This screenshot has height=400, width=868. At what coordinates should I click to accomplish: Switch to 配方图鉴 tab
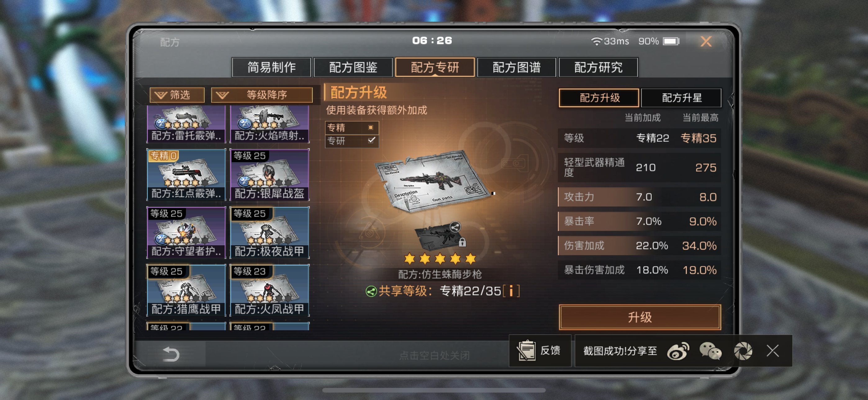click(x=353, y=67)
